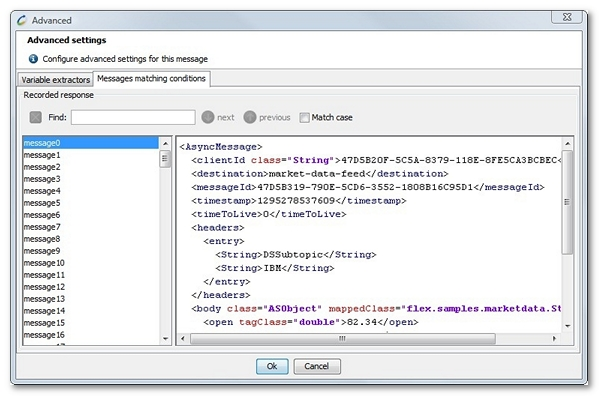The width and height of the screenshot is (599, 396).
Task: Click the clear-find icon beside Find label
Action: 36,117
